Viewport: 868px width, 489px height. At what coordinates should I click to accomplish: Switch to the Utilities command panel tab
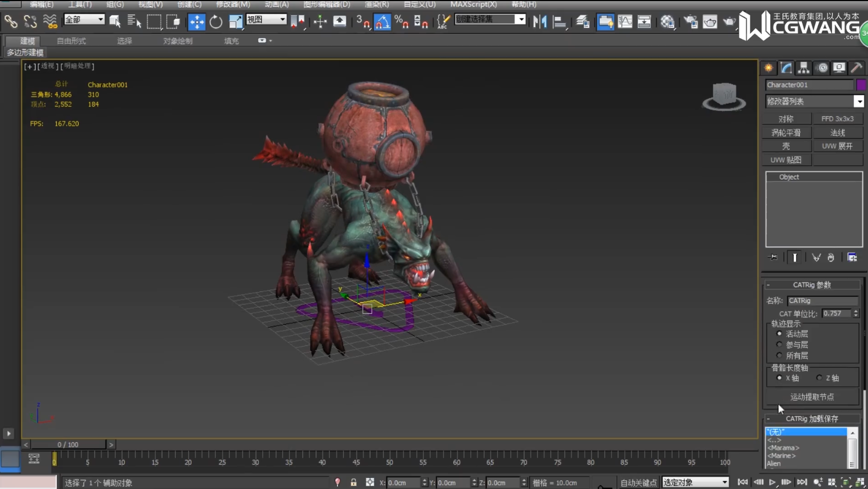point(857,68)
